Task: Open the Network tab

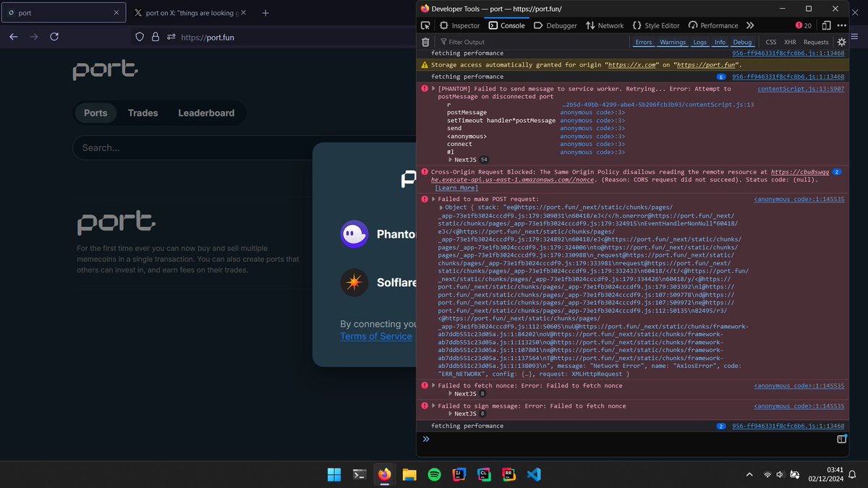Action: coord(605,25)
